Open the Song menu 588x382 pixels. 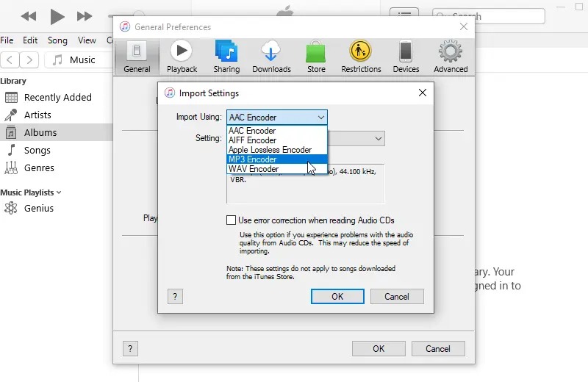[x=57, y=40]
